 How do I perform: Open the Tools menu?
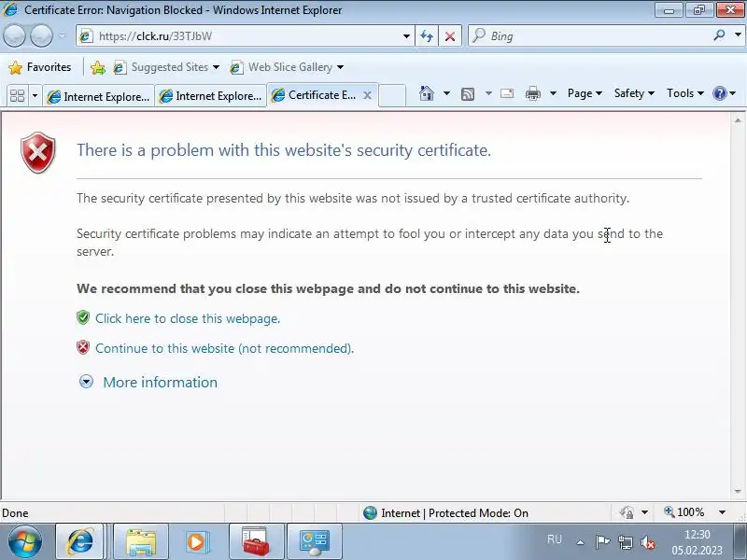(x=684, y=93)
